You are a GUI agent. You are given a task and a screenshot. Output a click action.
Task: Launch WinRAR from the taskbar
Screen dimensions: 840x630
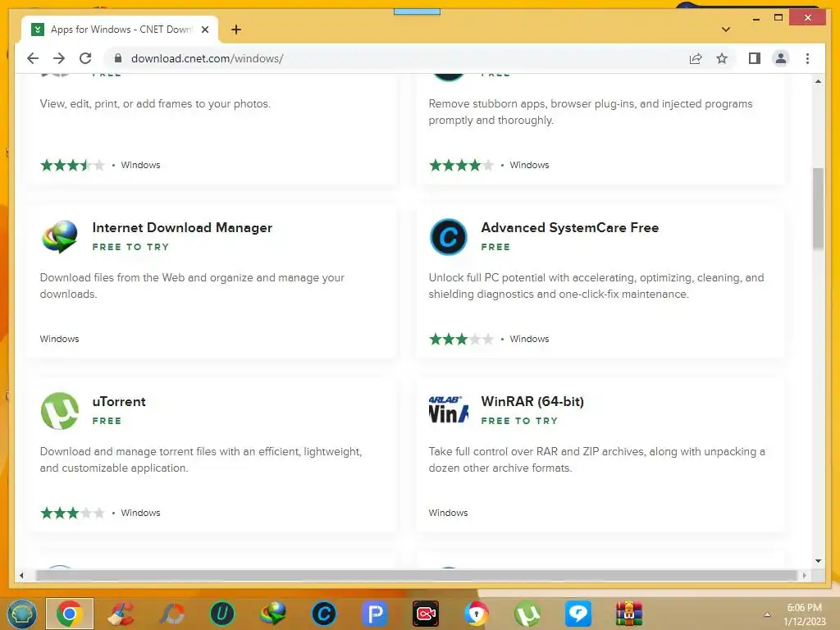point(629,614)
